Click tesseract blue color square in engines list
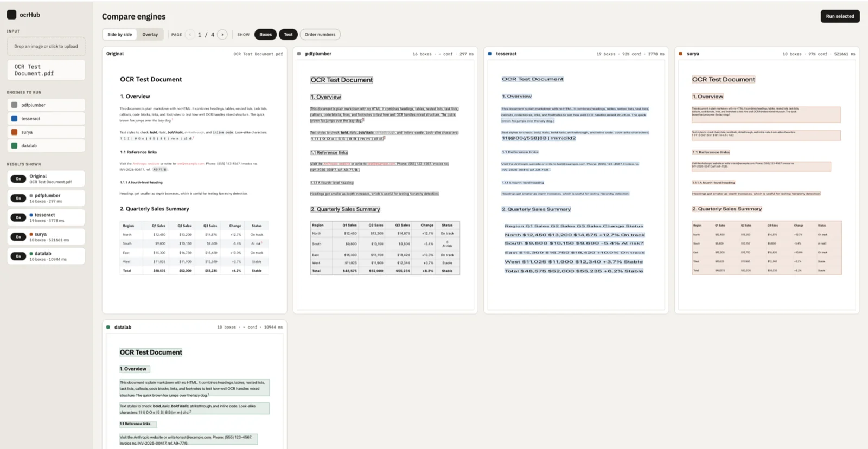 (15, 119)
